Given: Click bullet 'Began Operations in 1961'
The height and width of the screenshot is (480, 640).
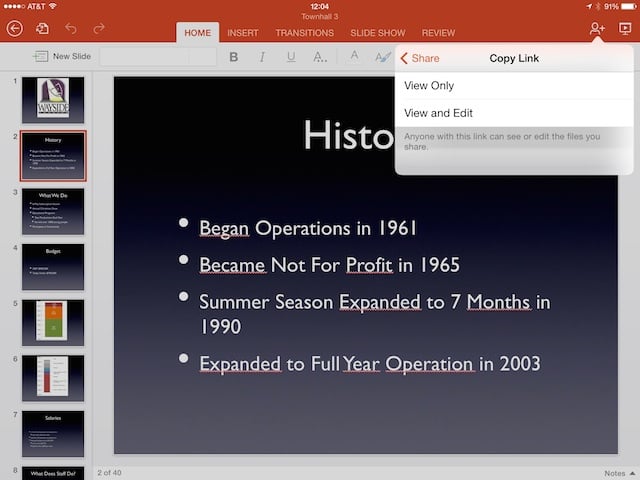Looking at the screenshot, I should tap(308, 228).
